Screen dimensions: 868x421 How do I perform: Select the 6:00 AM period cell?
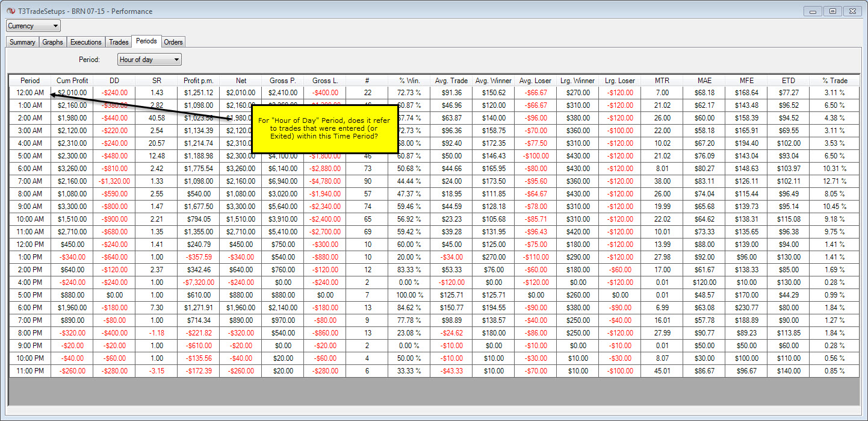coord(30,169)
